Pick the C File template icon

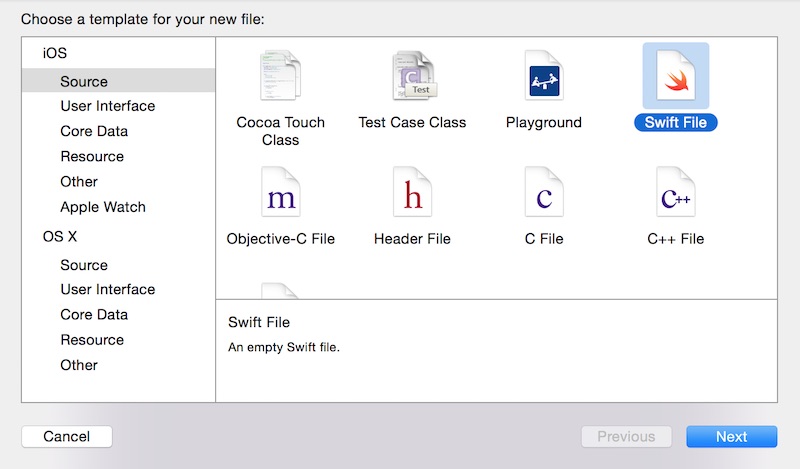click(543, 193)
